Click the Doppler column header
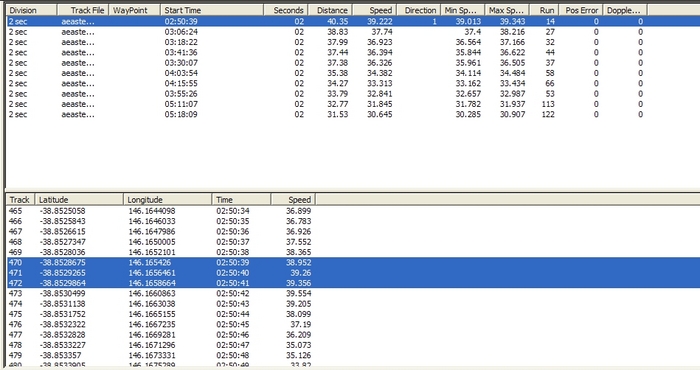The width and height of the screenshot is (700, 370). [x=625, y=10]
